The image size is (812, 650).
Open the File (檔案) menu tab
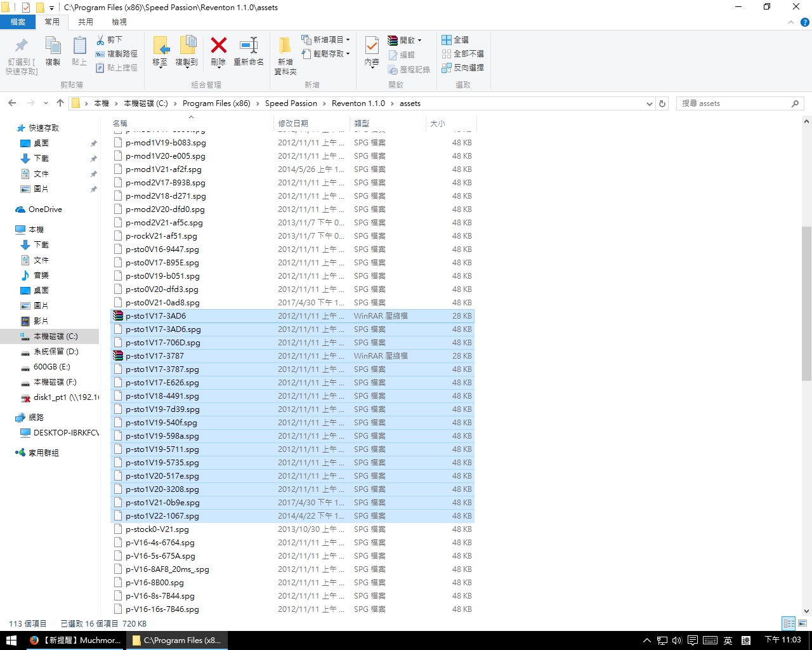point(18,22)
